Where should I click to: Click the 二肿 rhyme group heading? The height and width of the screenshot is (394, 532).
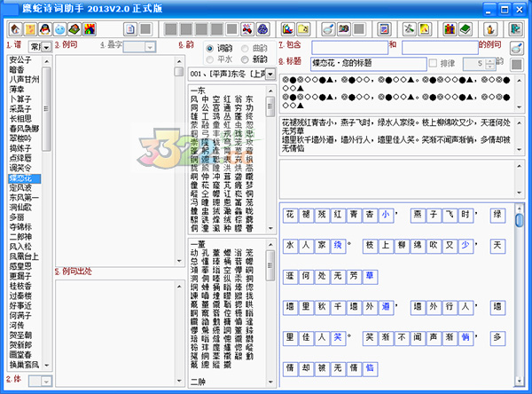click(x=198, y=382)
